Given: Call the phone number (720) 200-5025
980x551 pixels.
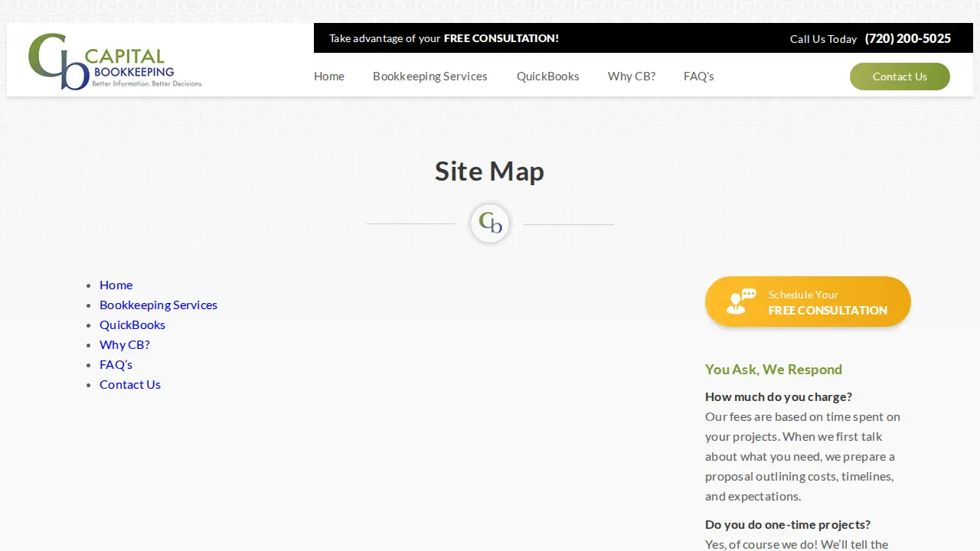Looking at the screenshot, I should tap(908, 38).
